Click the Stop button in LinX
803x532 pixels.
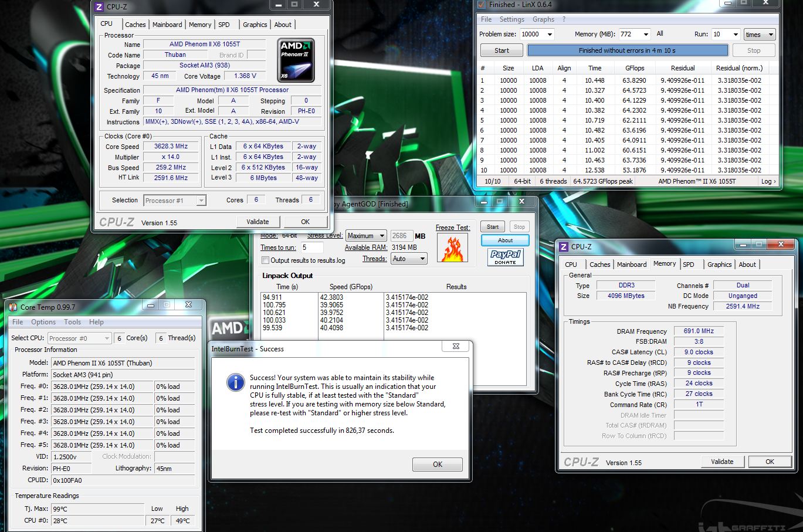point(754,50)
